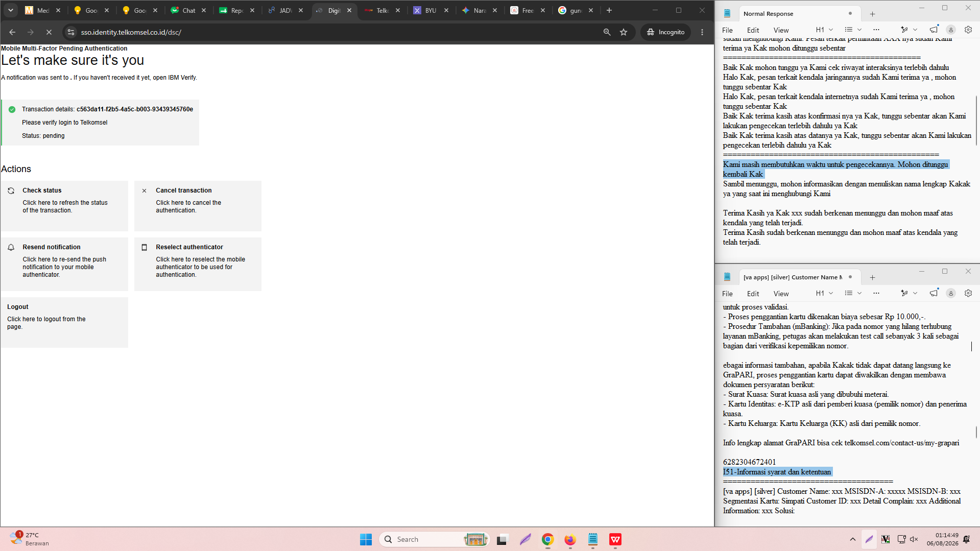
Task: Stop page loading with the X button
Action: tap(49, 32)
